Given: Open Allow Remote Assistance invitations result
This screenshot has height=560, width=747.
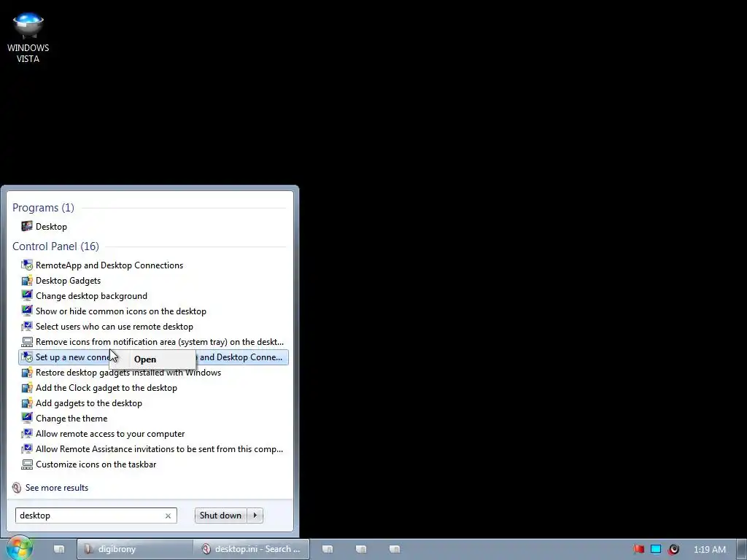Looking at the screenshot, I should pyautogui.click(x=153, y=449).
